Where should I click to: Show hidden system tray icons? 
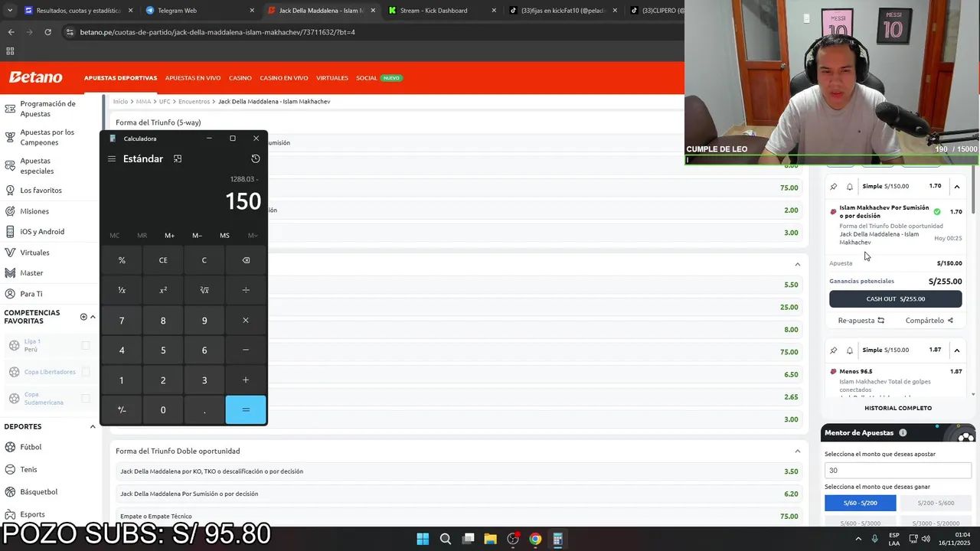858,539
